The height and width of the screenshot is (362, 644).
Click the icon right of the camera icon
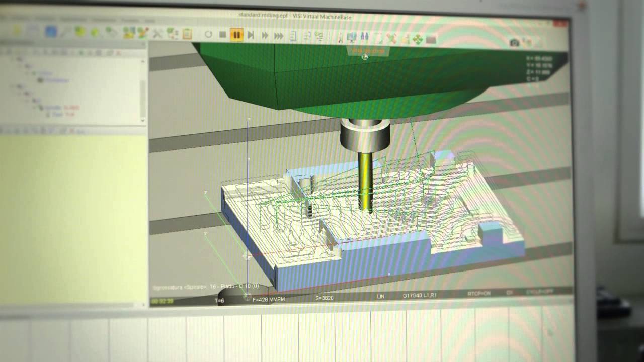(x=527, y=43)
